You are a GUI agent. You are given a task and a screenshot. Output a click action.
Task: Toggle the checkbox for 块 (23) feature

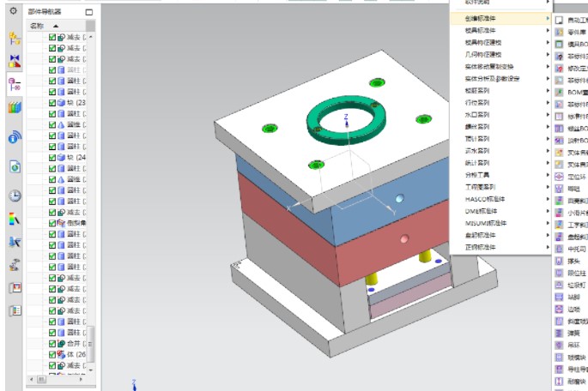coord(52,102)
